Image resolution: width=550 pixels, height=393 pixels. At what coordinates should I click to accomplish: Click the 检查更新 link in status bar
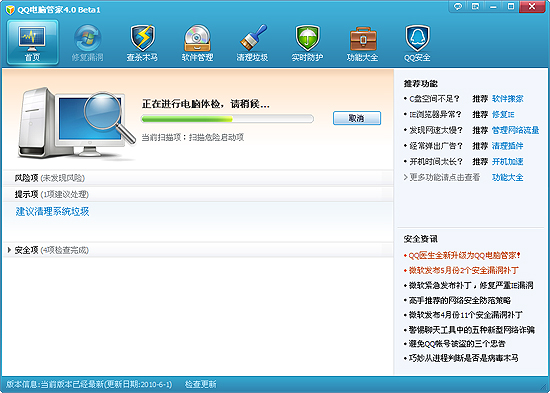click(x=201, y=384)
